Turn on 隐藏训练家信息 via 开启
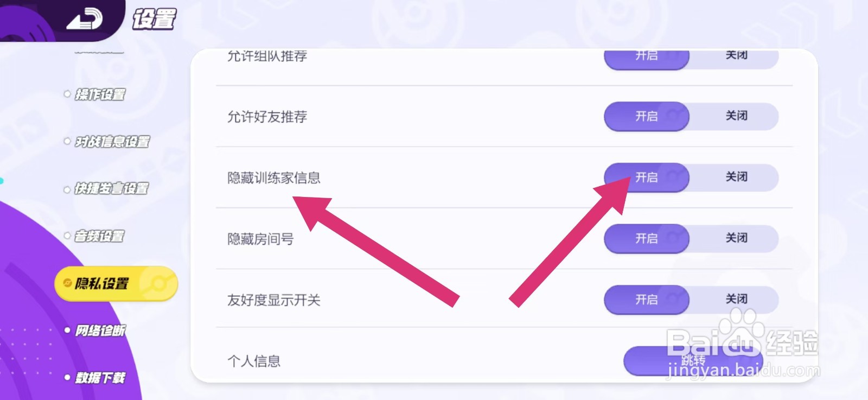This screenshot has height=400, width=868. click(x=646, y=177)
